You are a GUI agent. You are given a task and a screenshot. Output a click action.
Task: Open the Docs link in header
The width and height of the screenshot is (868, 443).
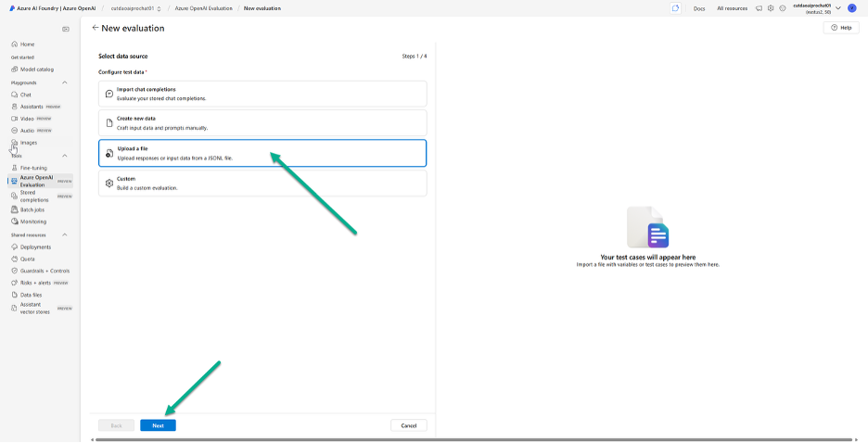pos(699,8)
